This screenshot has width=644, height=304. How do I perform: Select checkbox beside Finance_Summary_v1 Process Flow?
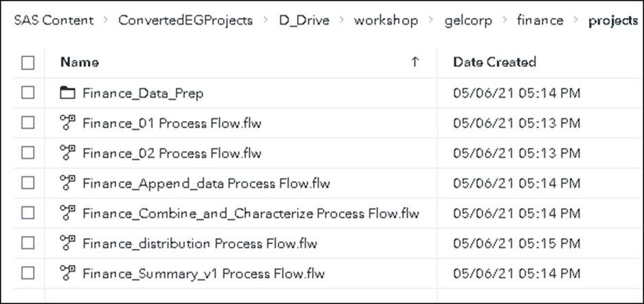click(x=28, y=273)
